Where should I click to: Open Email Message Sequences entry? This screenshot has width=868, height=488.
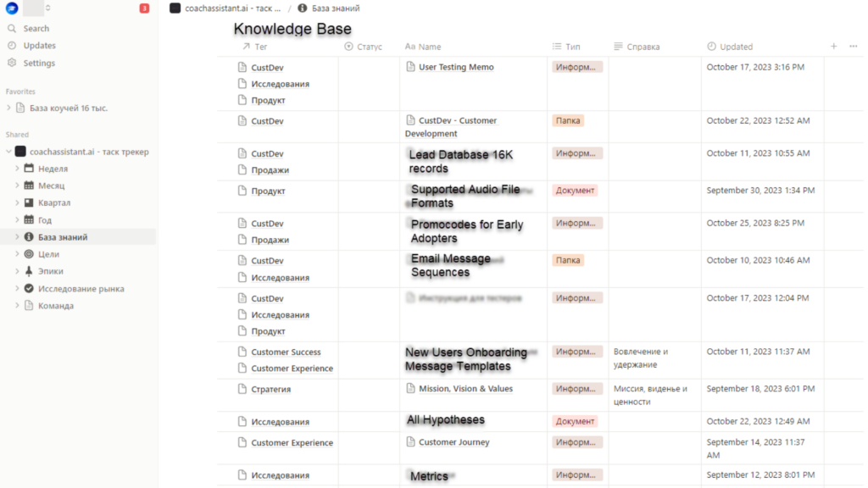click(451, 265)
